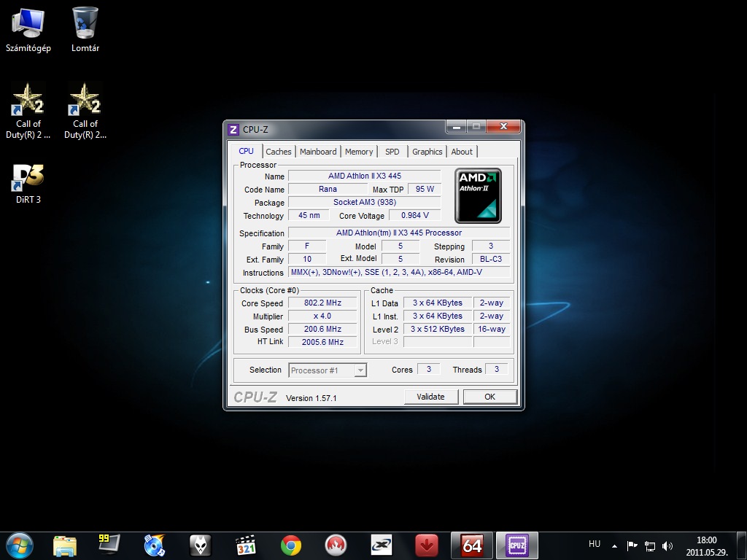Viewport: 747px width, 560px height.
Task: Click the HU language indicator
Action: (x=594, y=544)
